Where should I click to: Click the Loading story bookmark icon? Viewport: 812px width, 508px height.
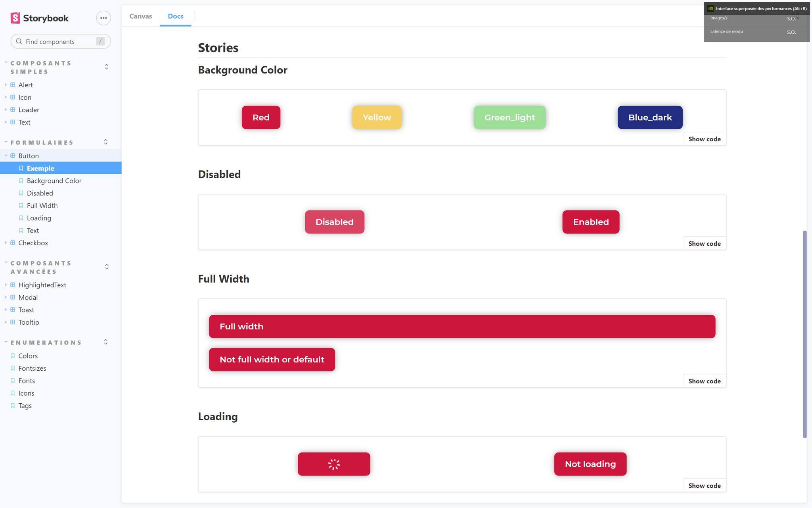pos(21,218)
